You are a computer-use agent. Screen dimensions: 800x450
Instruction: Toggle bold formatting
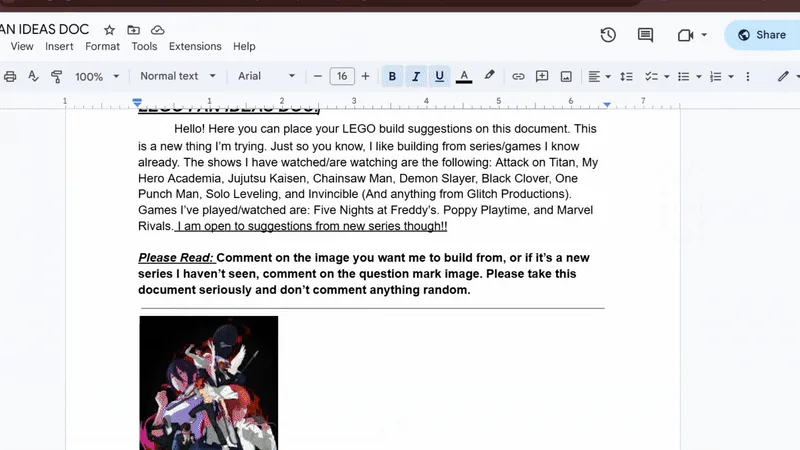click(392, 77)
